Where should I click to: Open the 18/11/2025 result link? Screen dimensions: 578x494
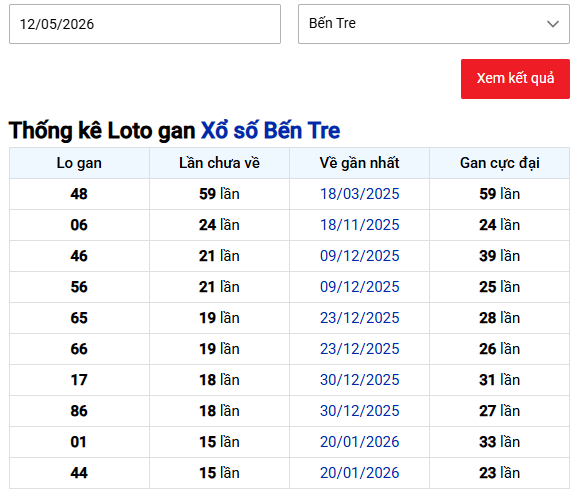359,225
